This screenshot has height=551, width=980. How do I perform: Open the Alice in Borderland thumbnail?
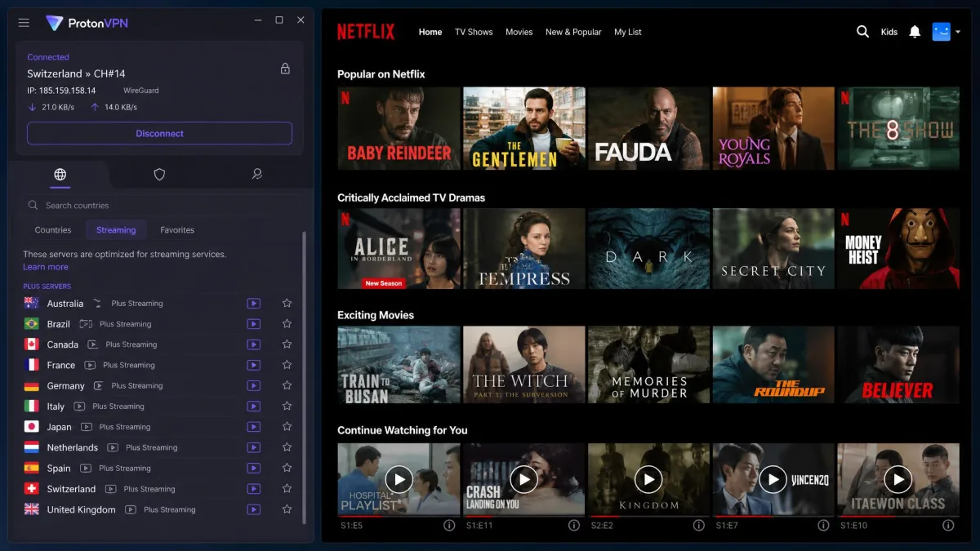(399, 248)
